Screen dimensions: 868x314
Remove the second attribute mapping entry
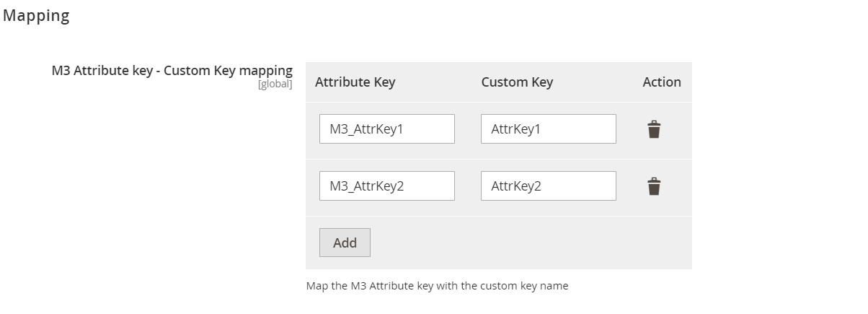click(653, 186)
